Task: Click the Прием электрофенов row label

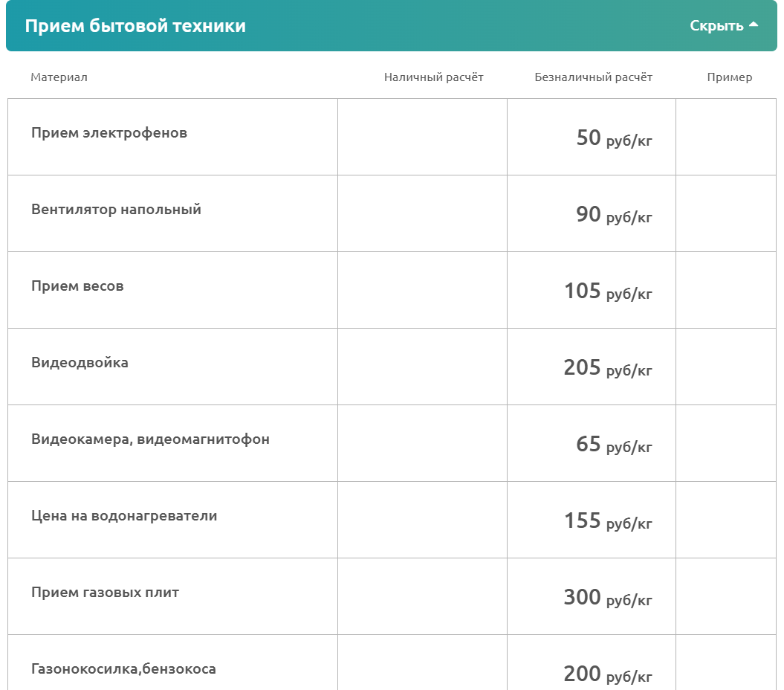Action: (109, 133)
